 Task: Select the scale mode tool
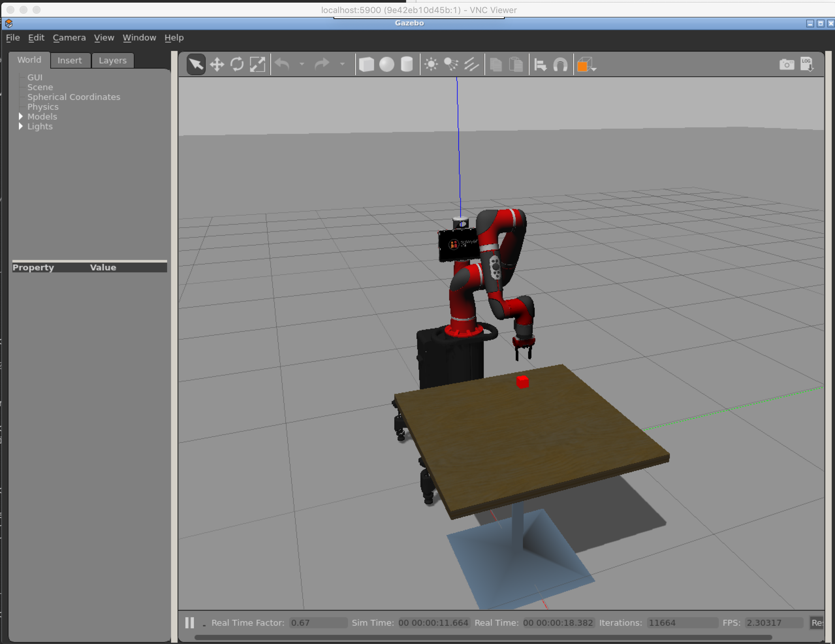(257, 64)
